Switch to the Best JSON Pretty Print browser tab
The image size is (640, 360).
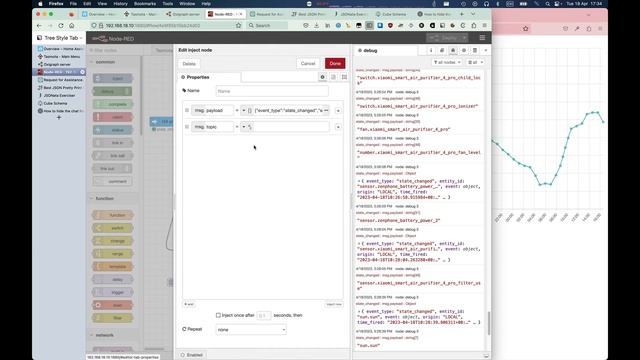pos(309,14)
